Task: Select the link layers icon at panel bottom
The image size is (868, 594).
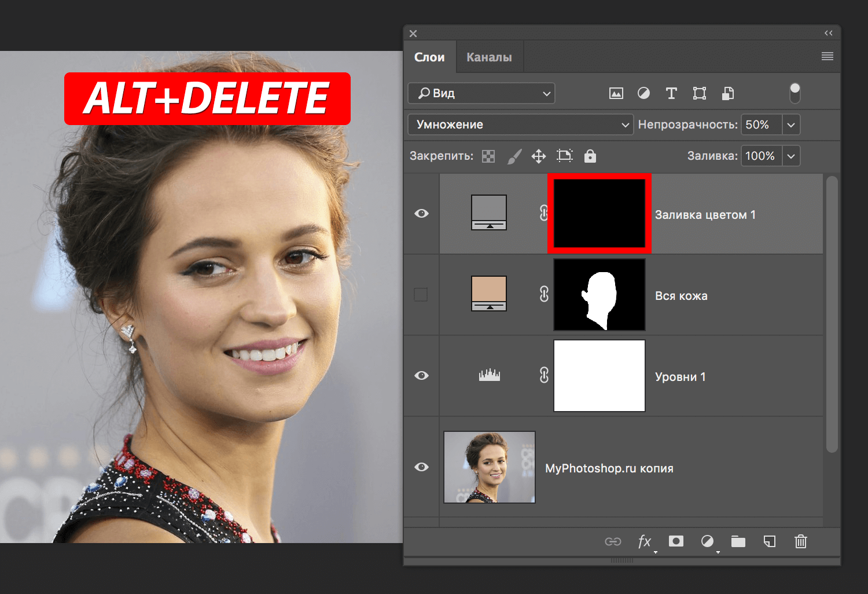Action: (x=613, y=542)
